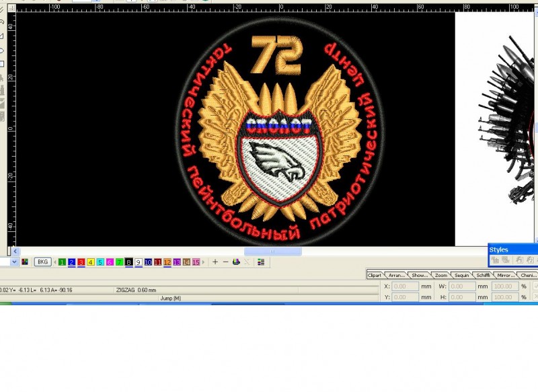Select white color swatch 9
Screen dimensions: 538x392
click(139, 262)
